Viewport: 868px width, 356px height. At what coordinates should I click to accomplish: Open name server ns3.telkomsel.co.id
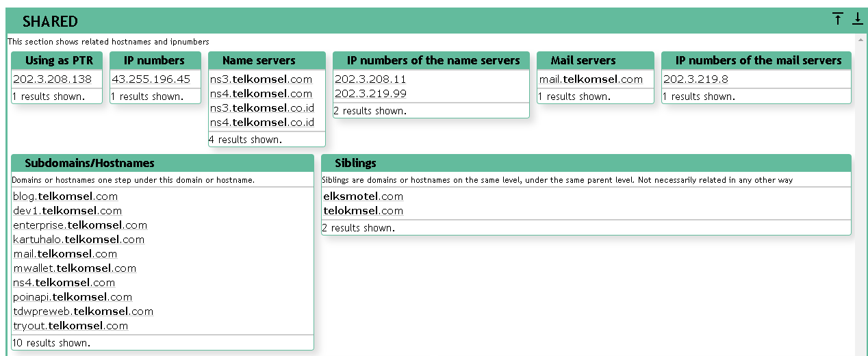pos(262,108)
